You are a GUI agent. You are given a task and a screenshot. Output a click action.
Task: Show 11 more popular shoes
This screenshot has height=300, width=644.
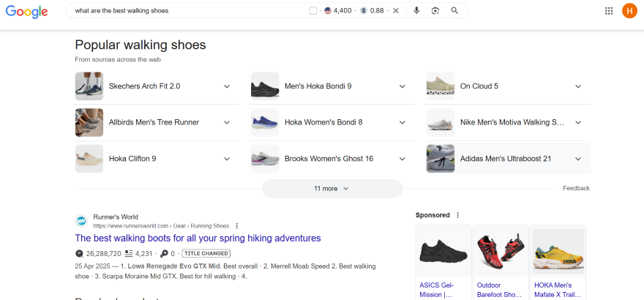pyautogui.click(x=332, y=188)
